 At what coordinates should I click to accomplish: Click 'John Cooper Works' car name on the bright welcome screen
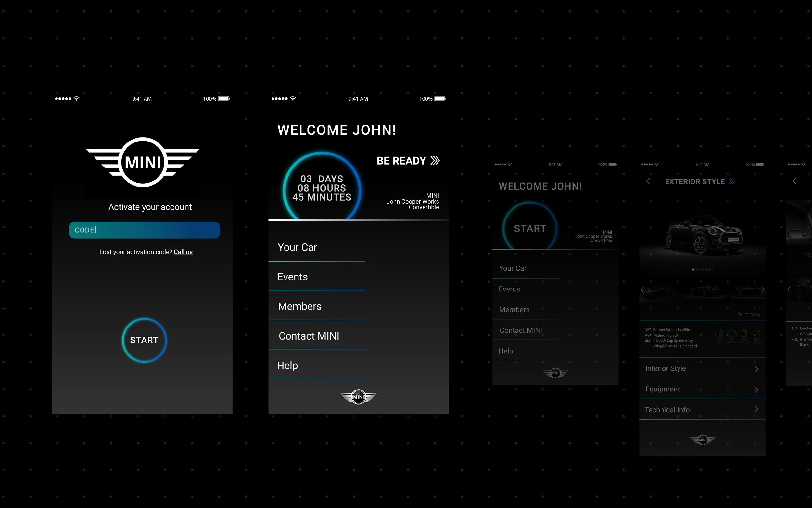[413, 201]
